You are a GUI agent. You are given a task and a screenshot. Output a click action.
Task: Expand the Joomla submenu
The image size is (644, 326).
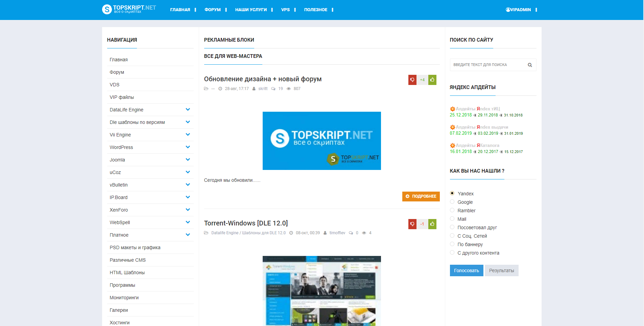point(188,160)
